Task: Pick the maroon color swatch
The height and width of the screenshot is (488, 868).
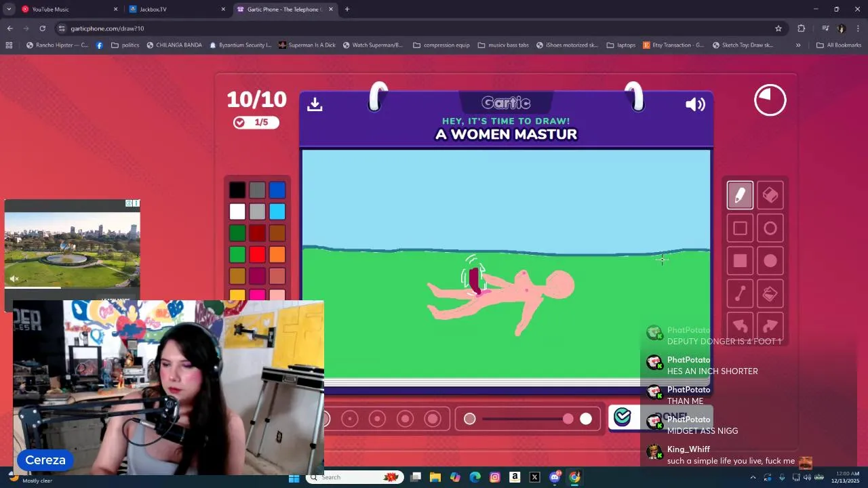Action: point(257,276)
